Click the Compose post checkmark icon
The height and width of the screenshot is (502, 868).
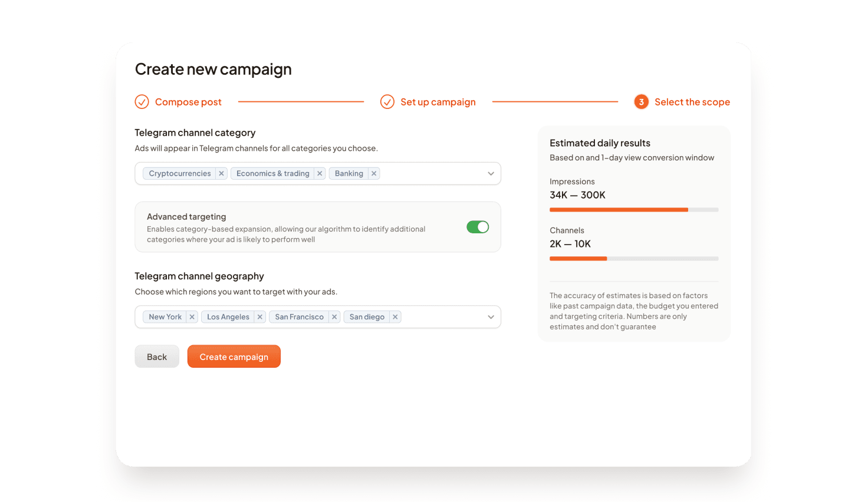point(142,102)
